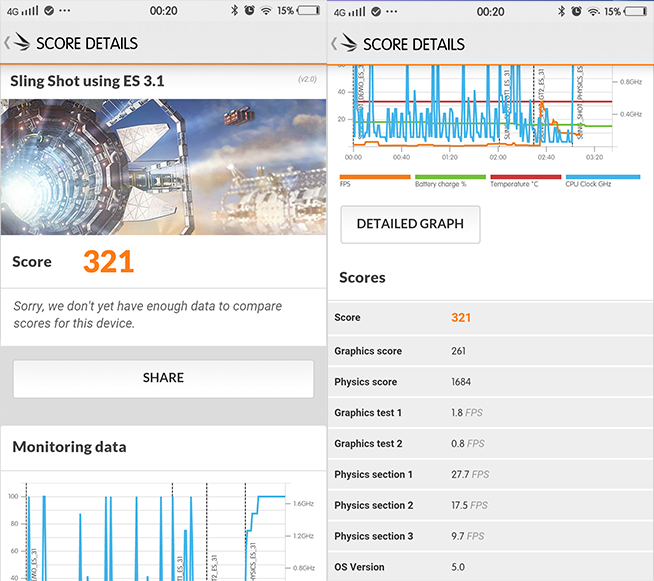Tap Bluetooth icon in right status bar

click(x=562, y=11)
